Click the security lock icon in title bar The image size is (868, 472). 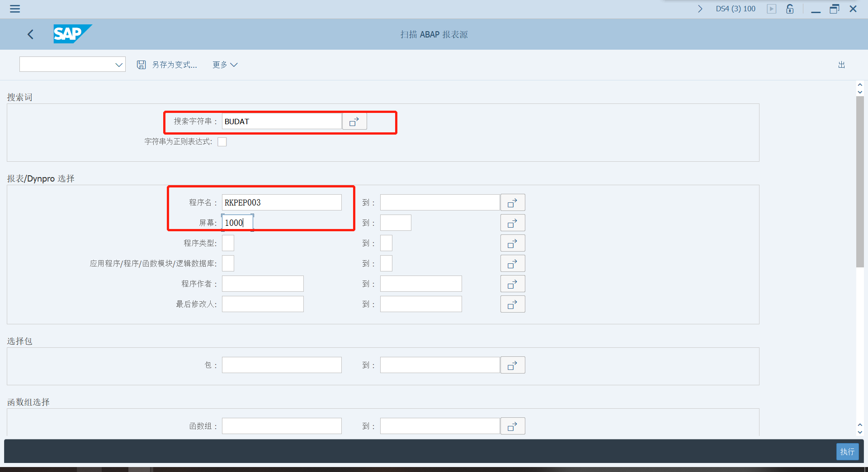tap(790, 9)
